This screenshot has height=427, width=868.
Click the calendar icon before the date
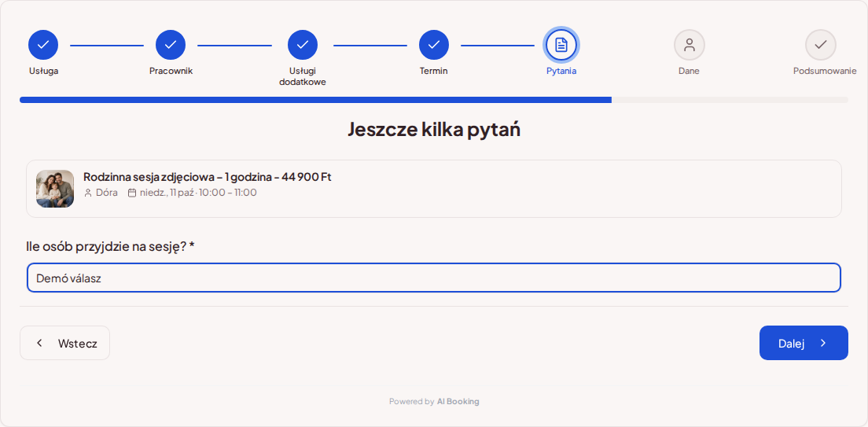click(132, 193)
